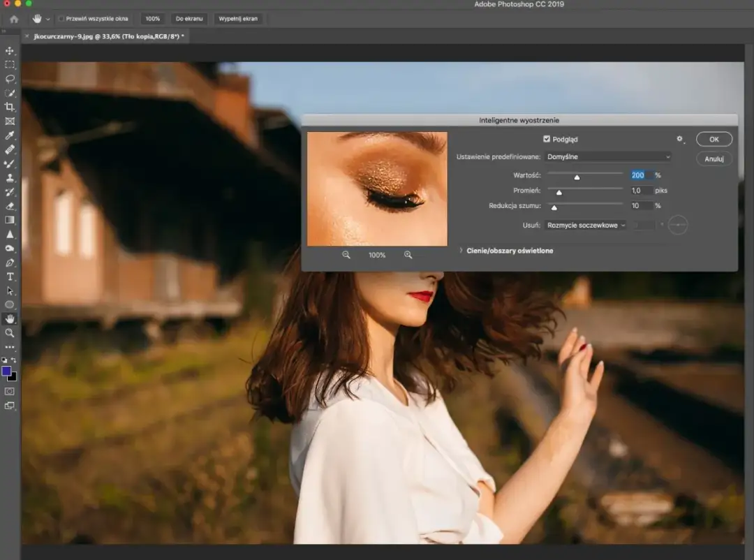Select the Zoom tool in toolbar
The image size is (754, 560).
[x=10, y=333]
